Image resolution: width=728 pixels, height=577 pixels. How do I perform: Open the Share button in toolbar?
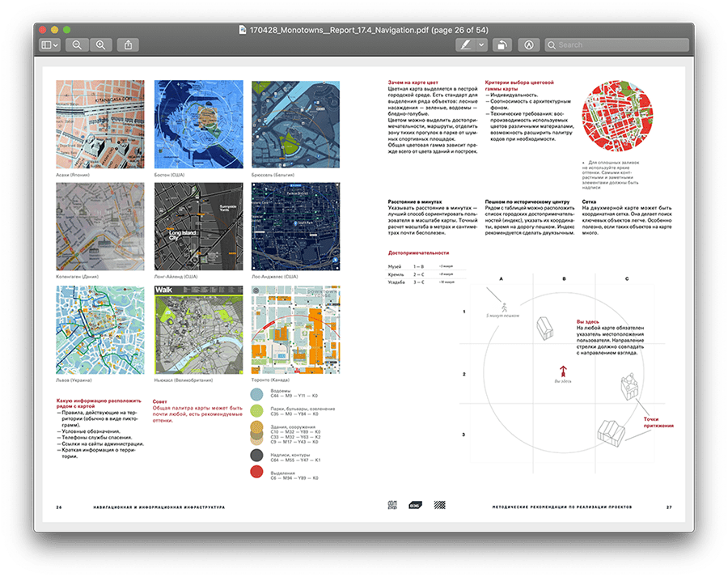tap(129, 45)
